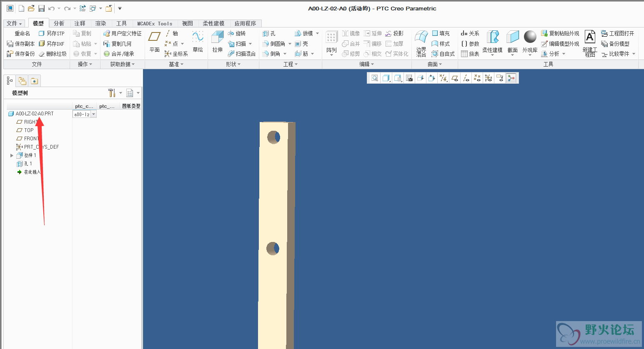Click the 族表 (Family Table) tool

pos(470,54)
